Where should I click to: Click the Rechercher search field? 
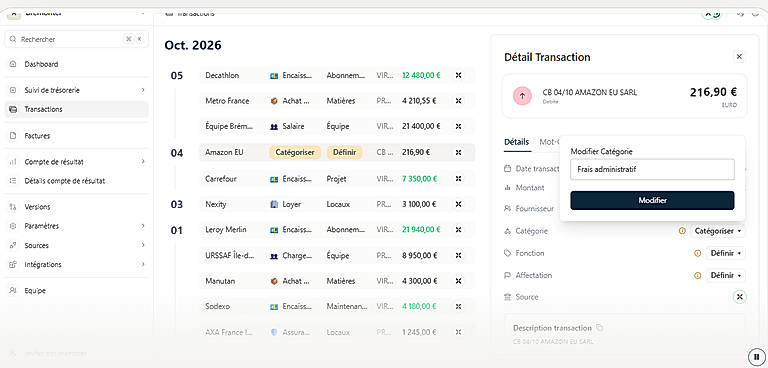(76, 39)
